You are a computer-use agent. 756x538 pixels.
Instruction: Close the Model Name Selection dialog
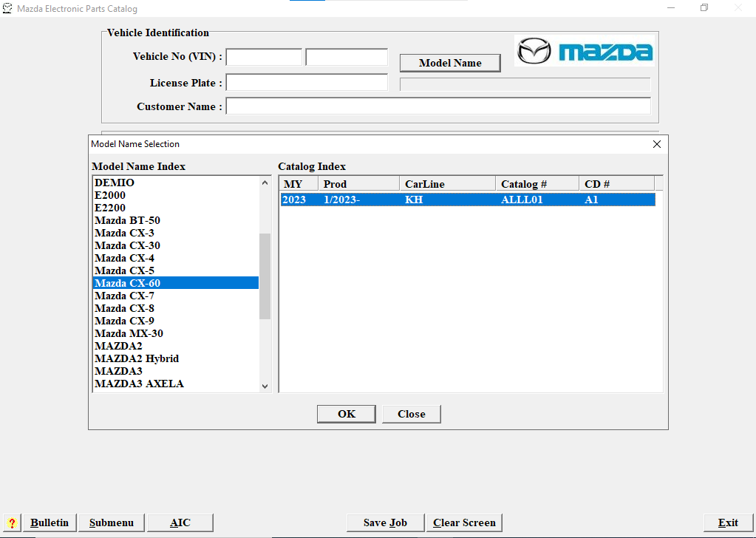[x=657, y=144]
